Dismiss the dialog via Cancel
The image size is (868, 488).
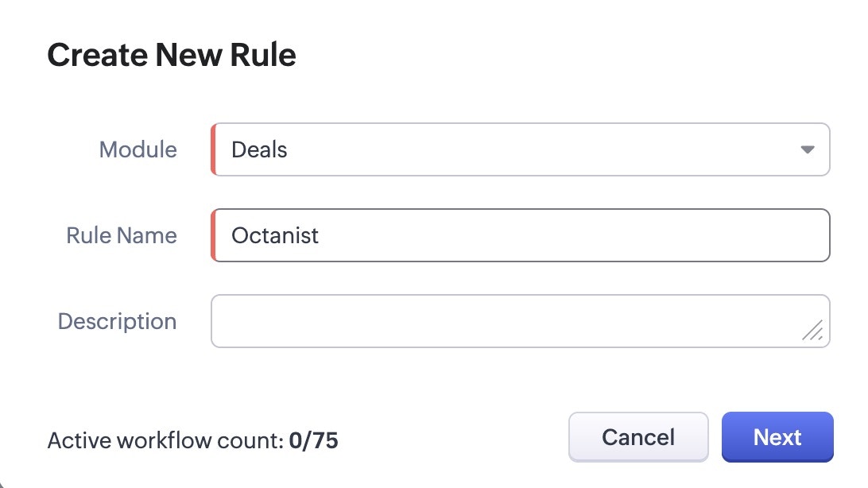[638, 436]
